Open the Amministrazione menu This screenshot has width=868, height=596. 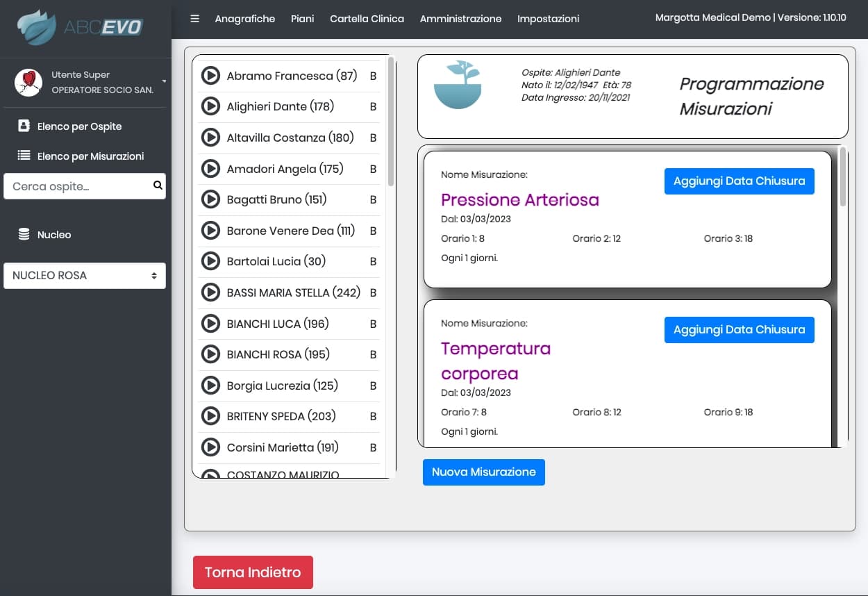point(460,19)
